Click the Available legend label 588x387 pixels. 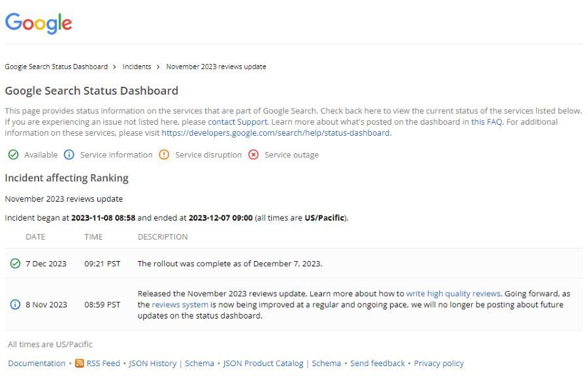(x=41, y=155)
